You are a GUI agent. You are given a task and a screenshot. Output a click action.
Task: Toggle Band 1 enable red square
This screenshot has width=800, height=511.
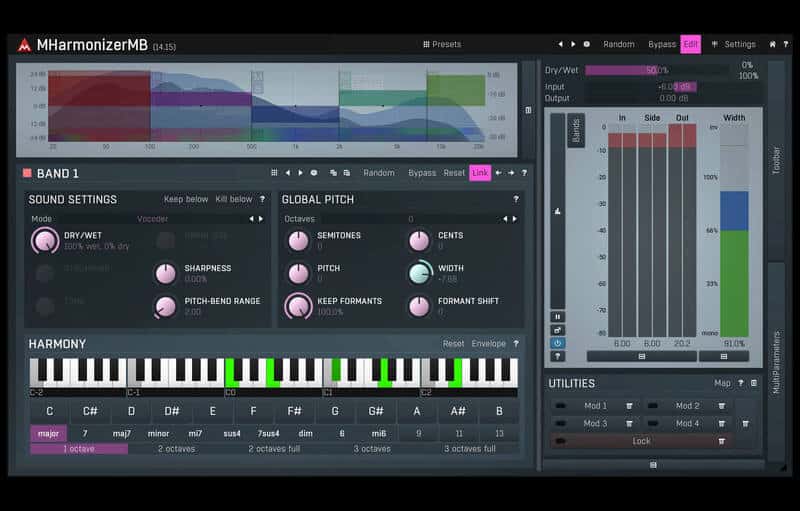point(27,173)
